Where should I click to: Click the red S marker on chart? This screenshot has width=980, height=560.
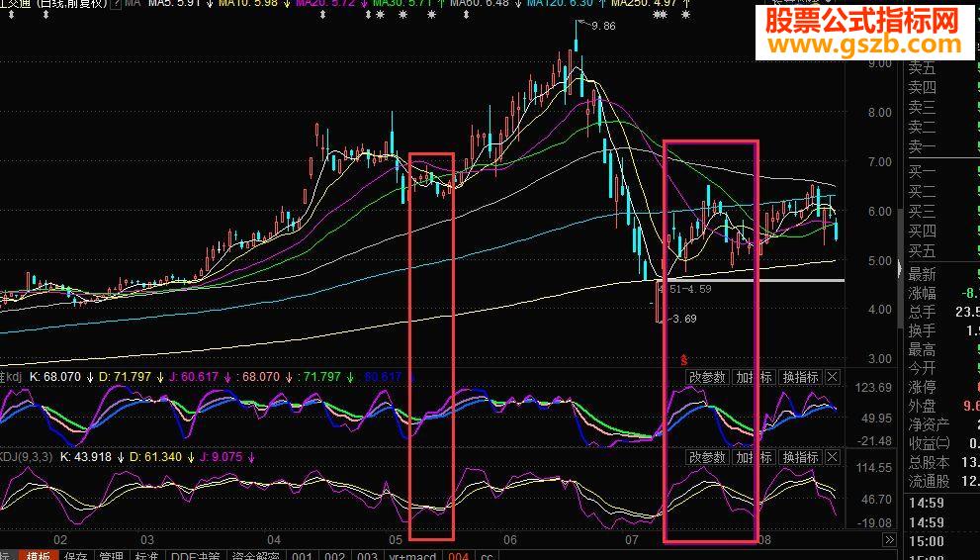[682, 357]
